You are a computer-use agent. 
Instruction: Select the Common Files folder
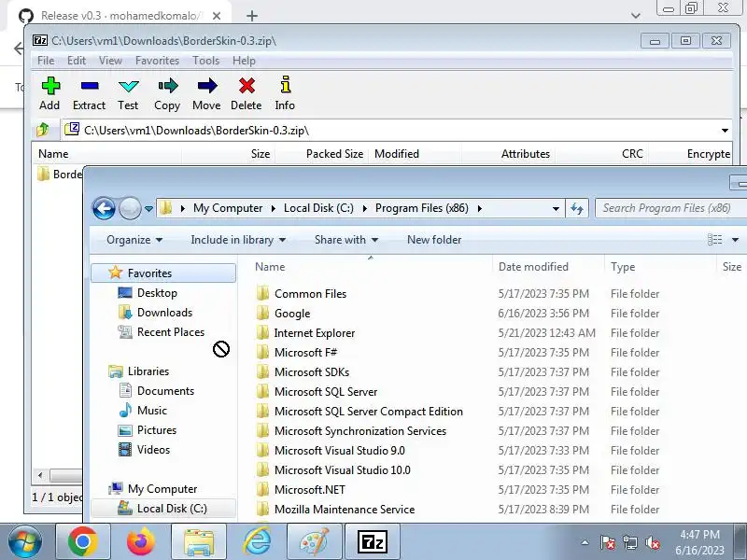(310, 294)
